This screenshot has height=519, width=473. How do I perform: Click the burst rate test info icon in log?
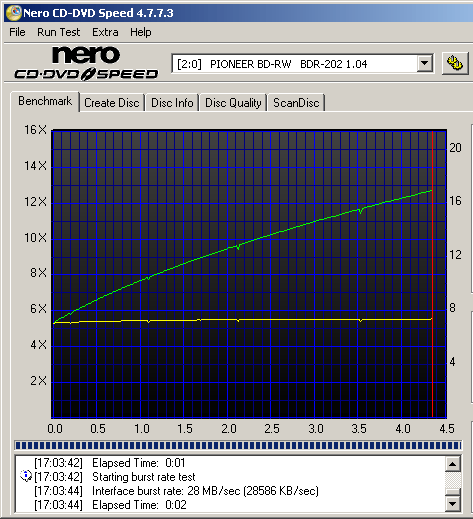[26, 476]
